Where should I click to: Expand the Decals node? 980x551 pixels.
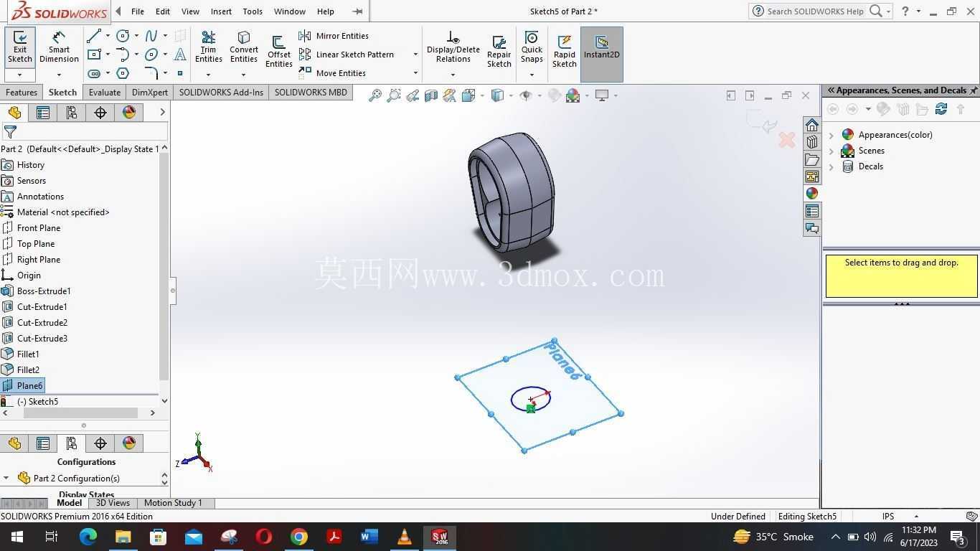pyautogui.click(x=831, y=166)
